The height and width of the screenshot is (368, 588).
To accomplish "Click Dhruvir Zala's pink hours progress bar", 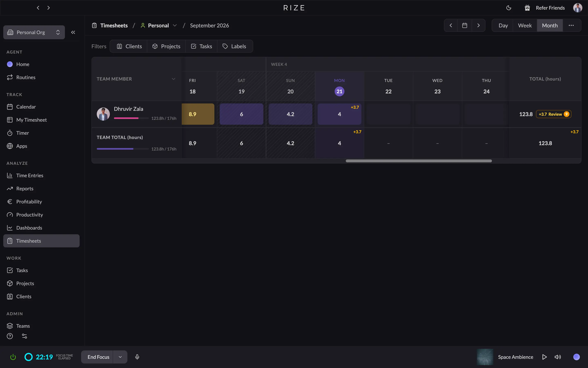I will [131, 118].
